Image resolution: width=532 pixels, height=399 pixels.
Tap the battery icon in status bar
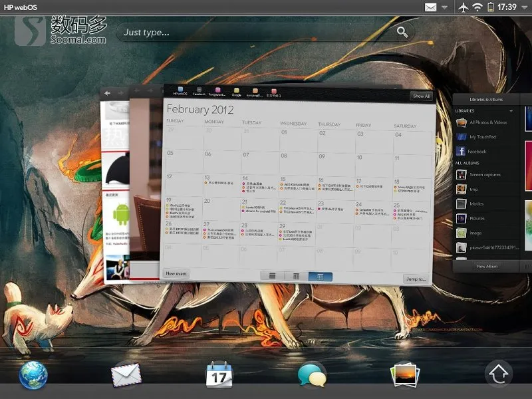(491, 7)
